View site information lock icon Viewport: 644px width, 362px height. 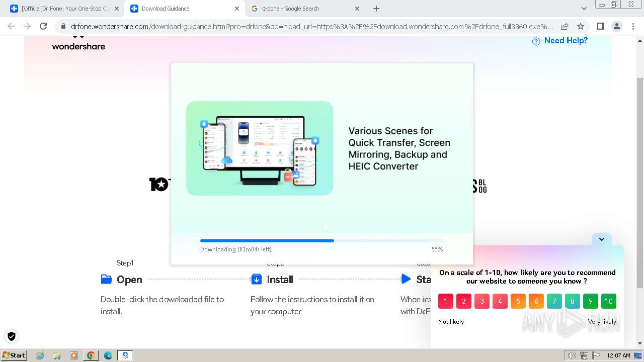63,26
